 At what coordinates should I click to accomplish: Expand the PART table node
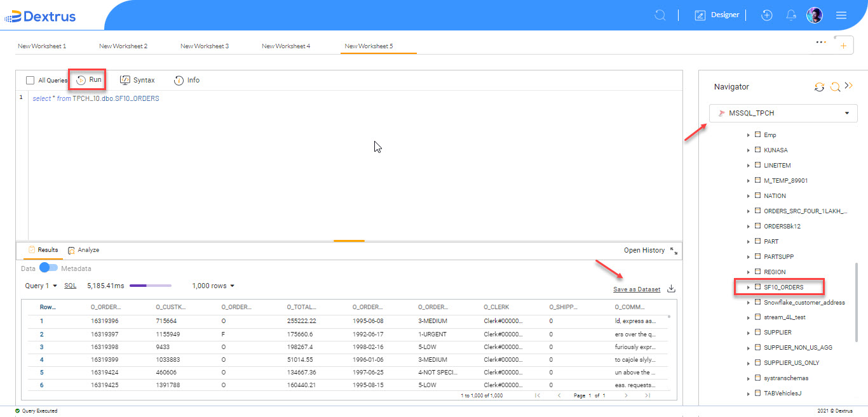point(749,242)
